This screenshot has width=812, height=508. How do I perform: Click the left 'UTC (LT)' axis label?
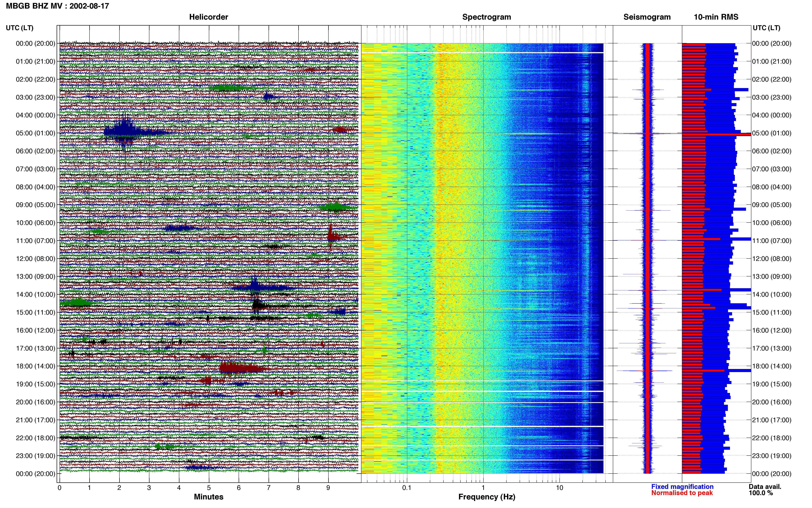tap(20, 28)
